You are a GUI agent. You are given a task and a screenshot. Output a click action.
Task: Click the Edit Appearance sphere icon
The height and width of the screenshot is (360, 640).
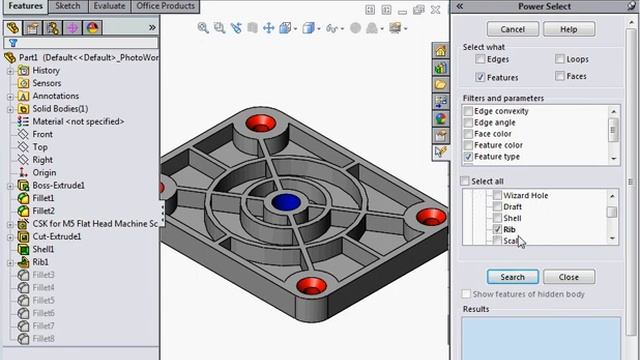[356, 28]
